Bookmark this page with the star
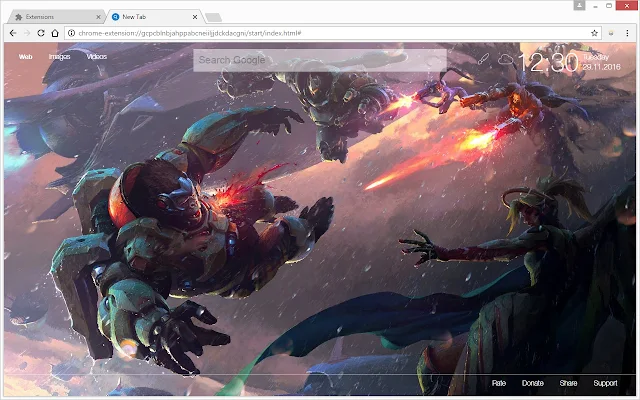 click(x=594, y=33)
